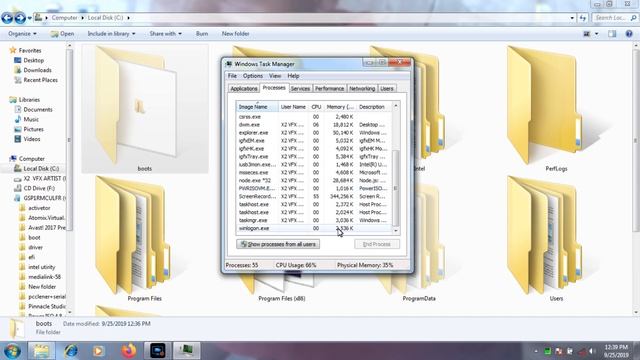The height and width of the screenshot is (360, 640).
Task: Select the activetor folder in the sidebar
Action: (x=39, y=208)
